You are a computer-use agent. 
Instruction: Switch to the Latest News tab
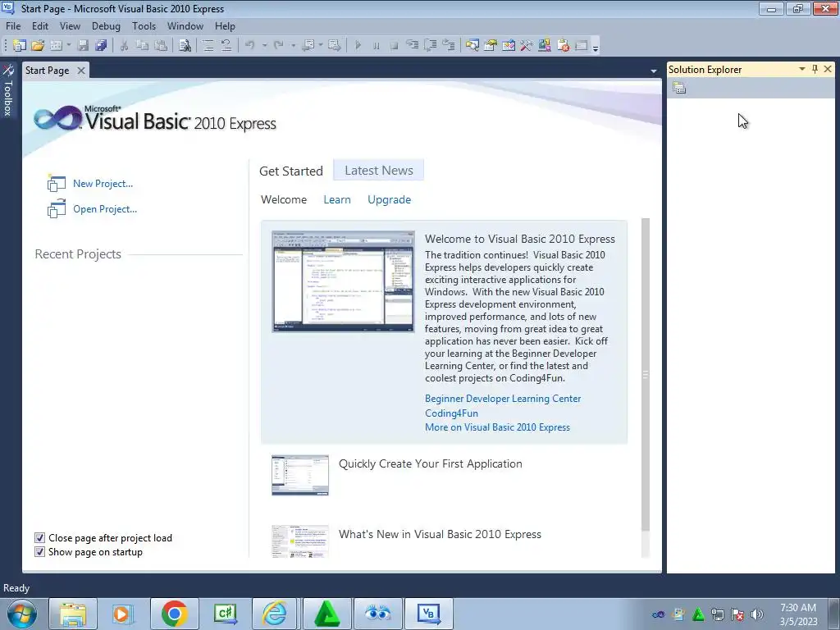click(379, 171)
